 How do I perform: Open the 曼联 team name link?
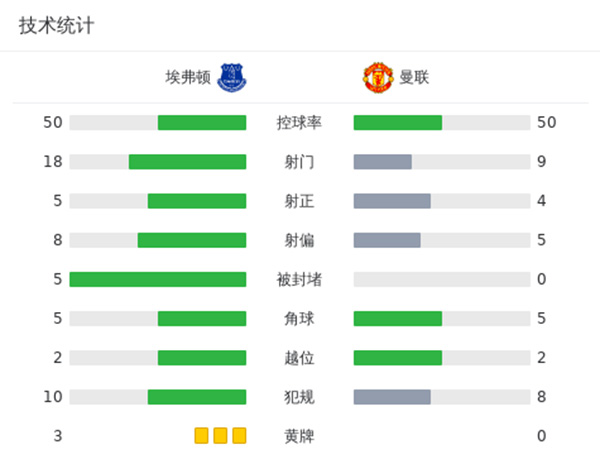[x=414, y=77]
